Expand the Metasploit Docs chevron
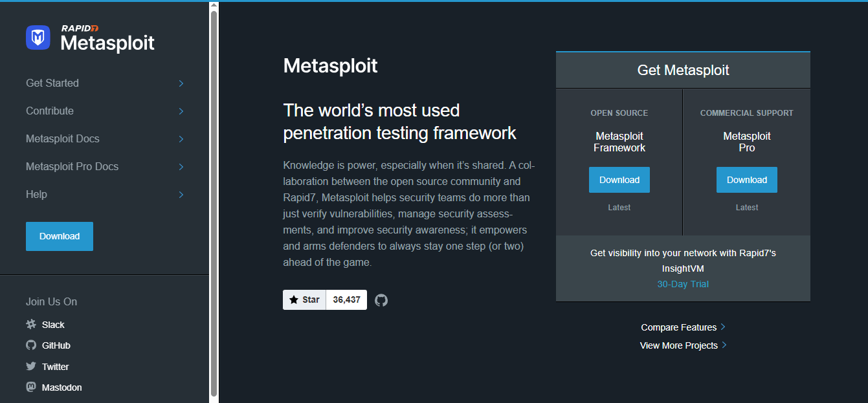Screen dimensions: 868x403 pyautogui.click(x=181, y=139)
